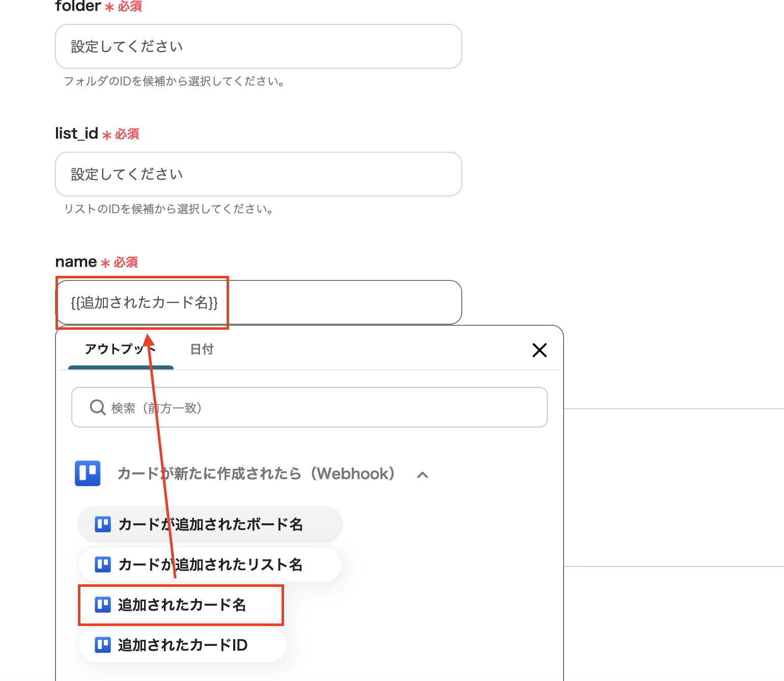
Task: Select the 追加されたカード名 output item
Action: pyautogui.click(x=181, y=605)
